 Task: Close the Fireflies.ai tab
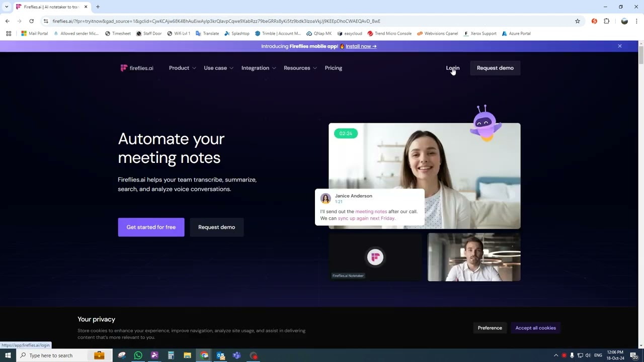pyautogui.click(x=86, y=7)
